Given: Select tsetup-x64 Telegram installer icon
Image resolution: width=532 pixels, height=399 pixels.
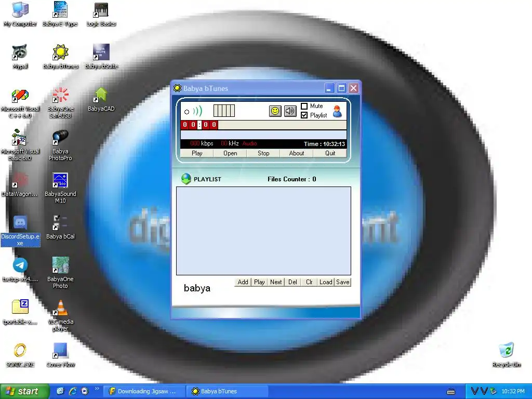Looking at the screenshot, I should coord(20,270).
